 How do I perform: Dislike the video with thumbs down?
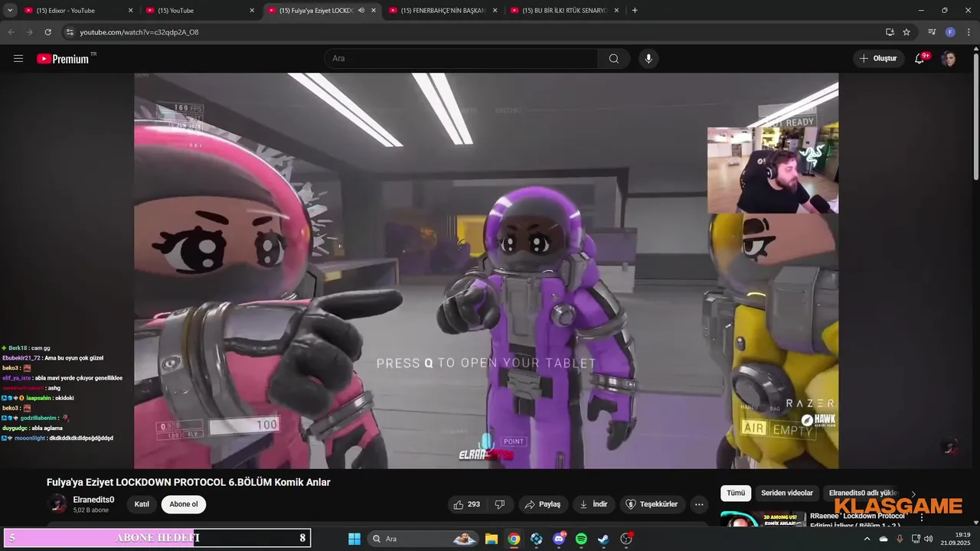click(x=500, y=504)
